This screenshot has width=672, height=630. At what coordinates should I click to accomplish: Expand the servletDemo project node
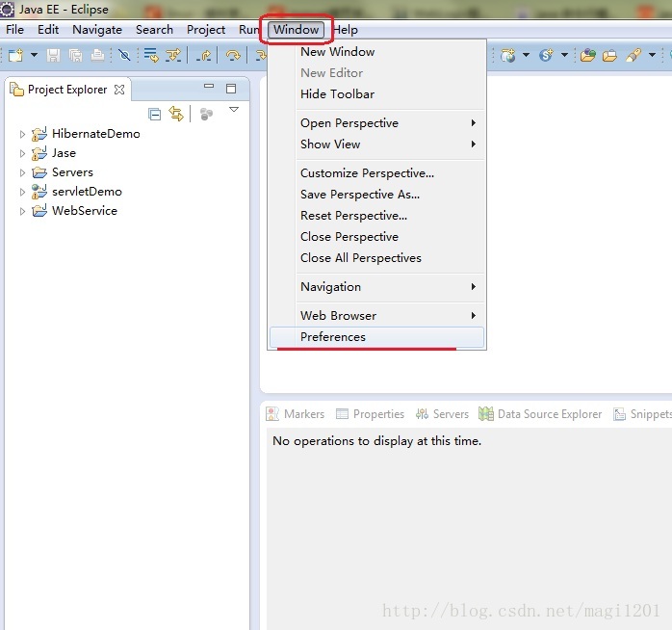pos(22,192)
